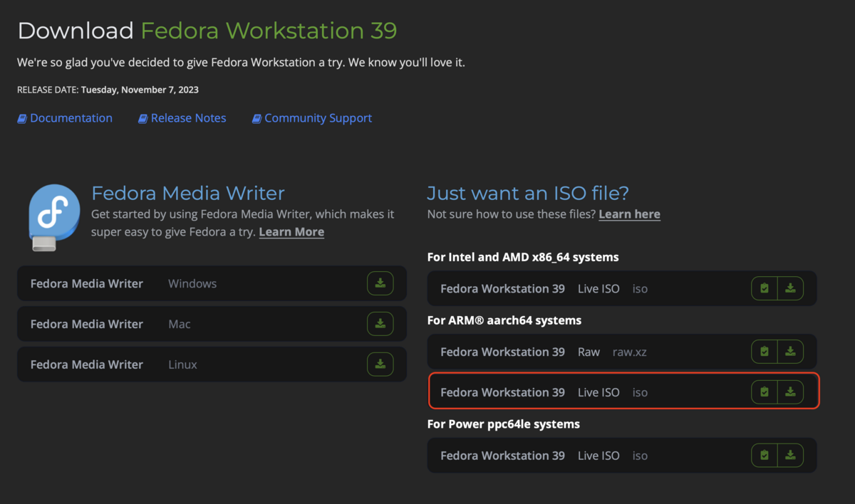The height and width of the screenshot is (504, 855).
Task: Download the x86_64 Live ISO
Action: 790,288
